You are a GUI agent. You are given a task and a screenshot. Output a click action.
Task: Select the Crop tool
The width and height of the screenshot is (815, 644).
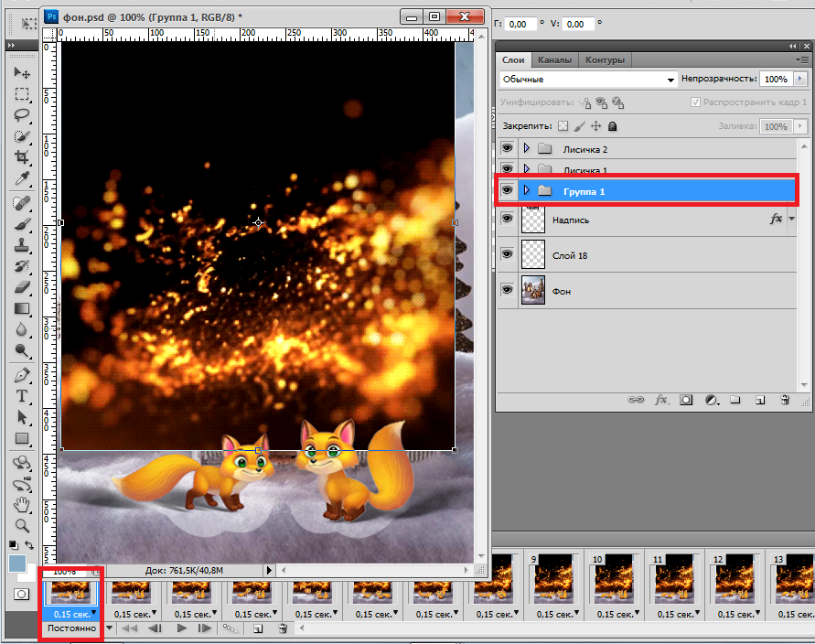coord(21,157)
